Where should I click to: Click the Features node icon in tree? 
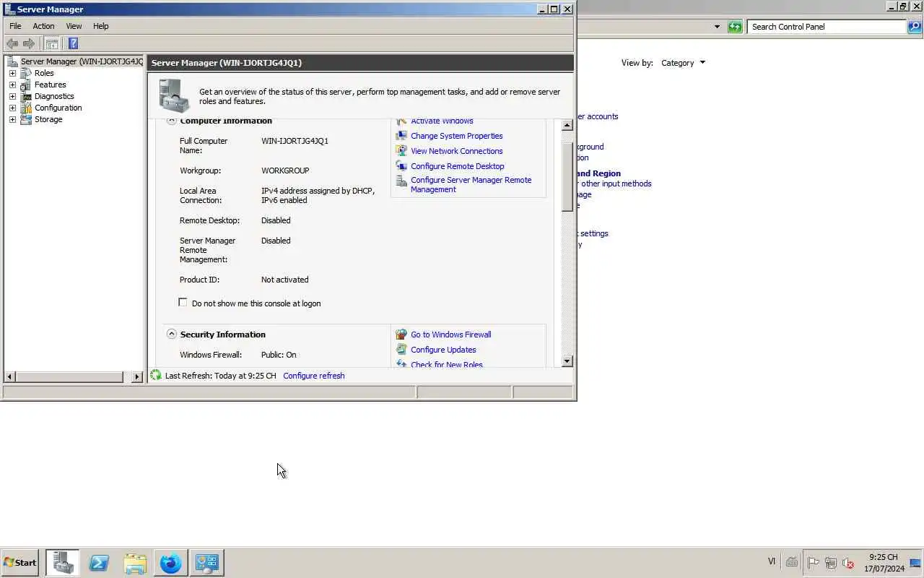click(26, 85)
